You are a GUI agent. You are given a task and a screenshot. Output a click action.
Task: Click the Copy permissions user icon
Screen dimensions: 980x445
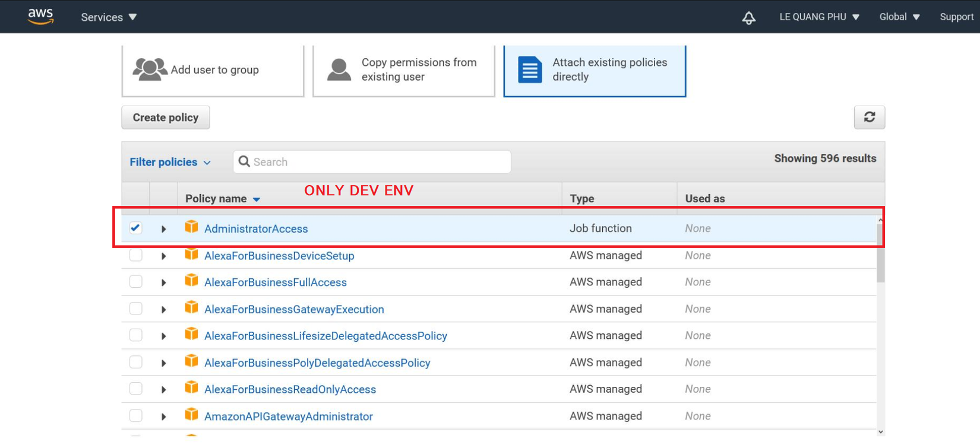pyautogui.click(x=339, y=69)
